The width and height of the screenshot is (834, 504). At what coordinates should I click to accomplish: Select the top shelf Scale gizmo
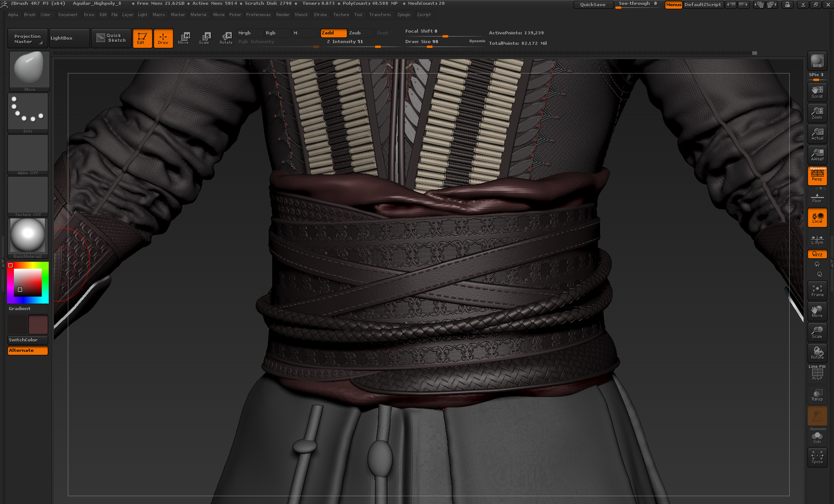pos(205,38)
